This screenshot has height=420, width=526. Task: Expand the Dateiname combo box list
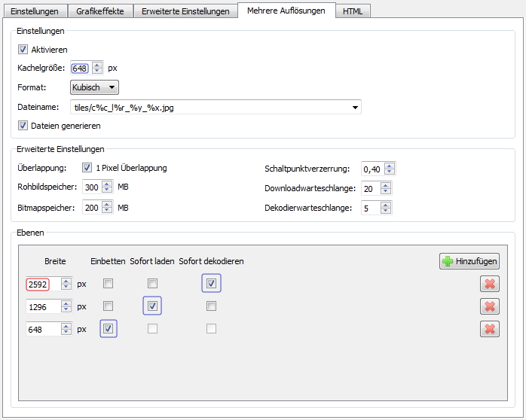[354, 107]
